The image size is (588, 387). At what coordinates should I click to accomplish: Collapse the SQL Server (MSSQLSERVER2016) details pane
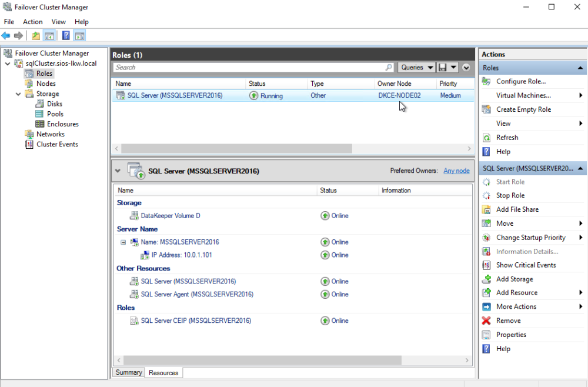pos(118,171)
